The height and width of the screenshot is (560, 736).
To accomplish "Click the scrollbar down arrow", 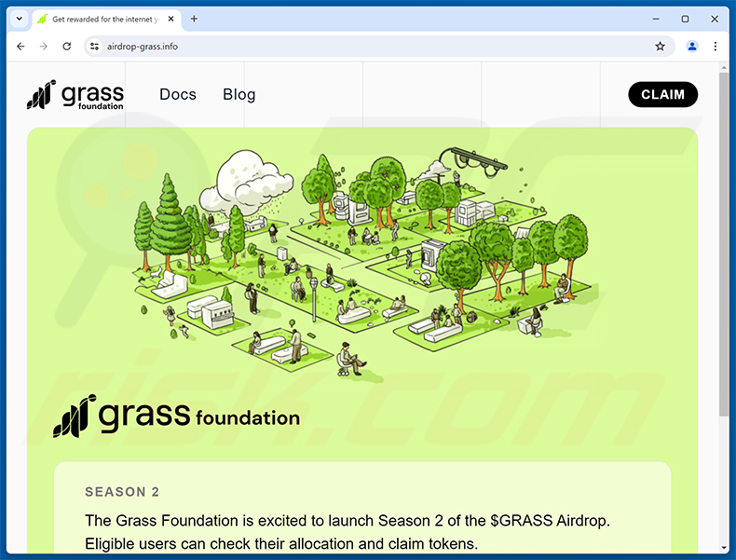I will (723, 548).
